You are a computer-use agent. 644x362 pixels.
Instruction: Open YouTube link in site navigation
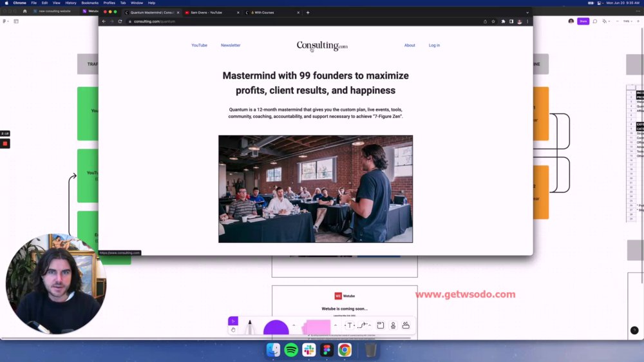[199, 45]
